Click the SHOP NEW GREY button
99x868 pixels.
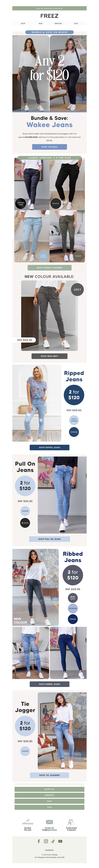(x=49, y=356)
